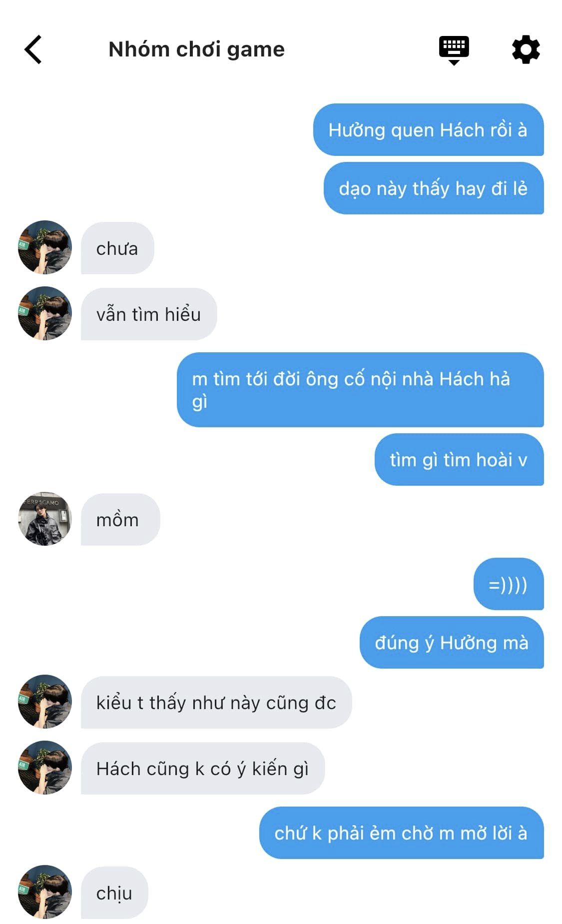Tap the 'chưa' message bubble
The width and height of the screenshot is (562, 924).
117,248
